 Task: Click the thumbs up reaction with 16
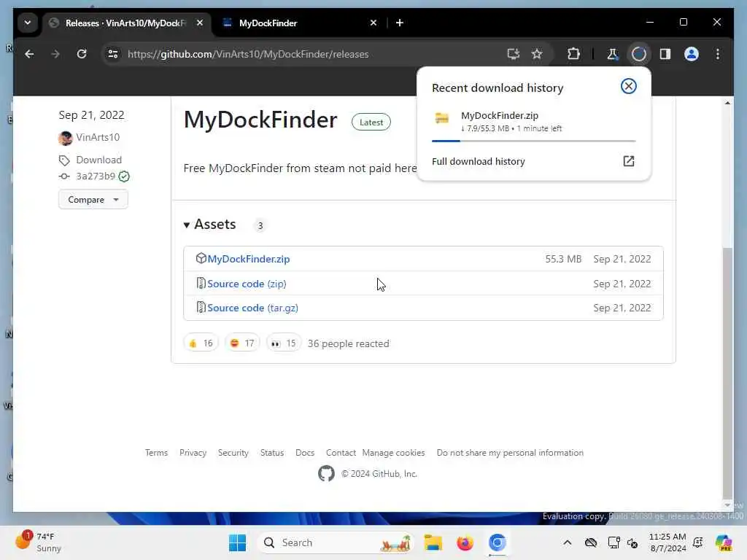pyautogui.click(x=201, y=343)
